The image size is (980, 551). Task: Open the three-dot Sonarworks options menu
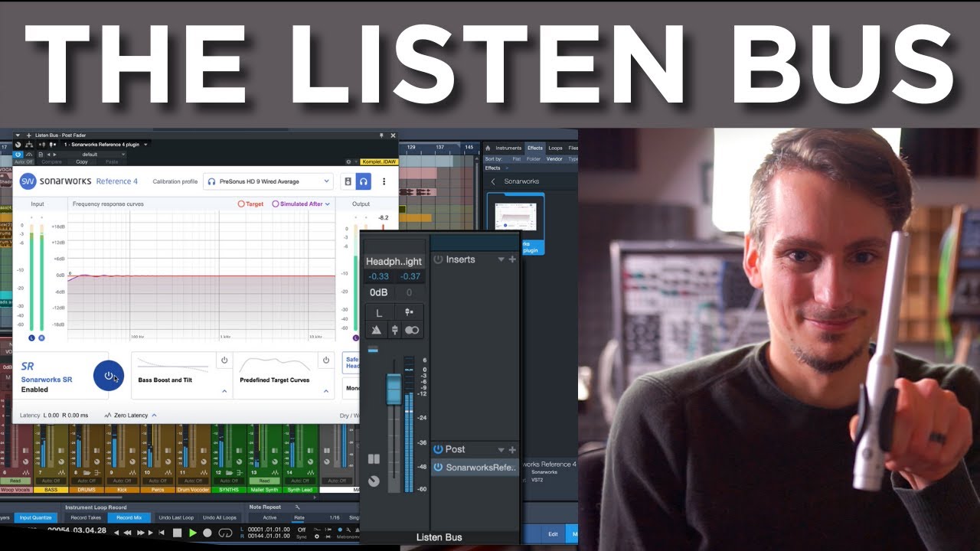pos(384,181)
